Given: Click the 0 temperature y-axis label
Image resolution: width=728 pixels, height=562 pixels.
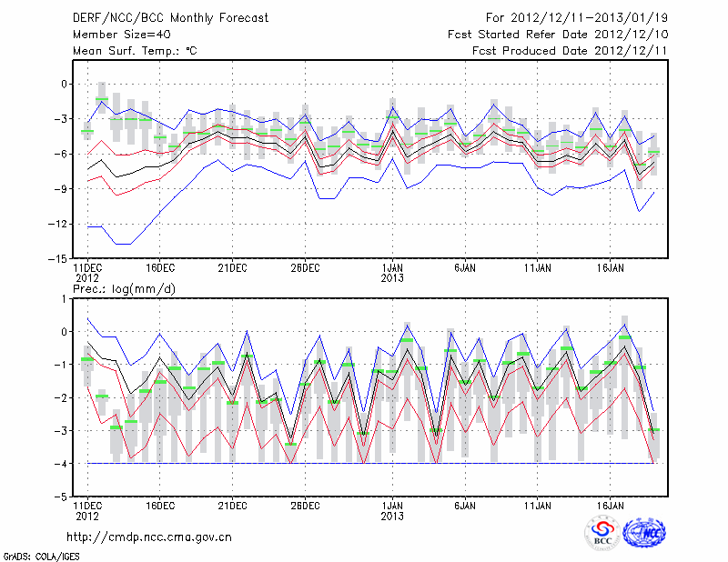Looking at the screenshot, I should (x=64, y=84).
